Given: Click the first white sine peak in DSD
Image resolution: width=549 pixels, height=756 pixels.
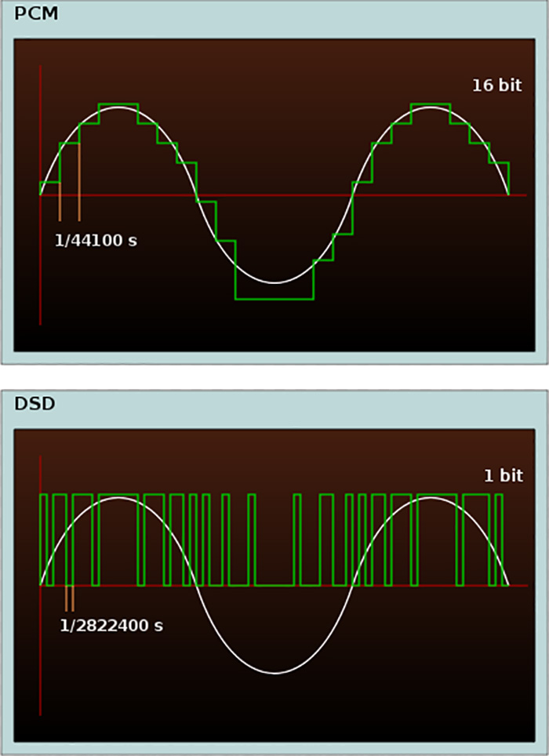Looking at the screenshot, I should coord(118,498).
